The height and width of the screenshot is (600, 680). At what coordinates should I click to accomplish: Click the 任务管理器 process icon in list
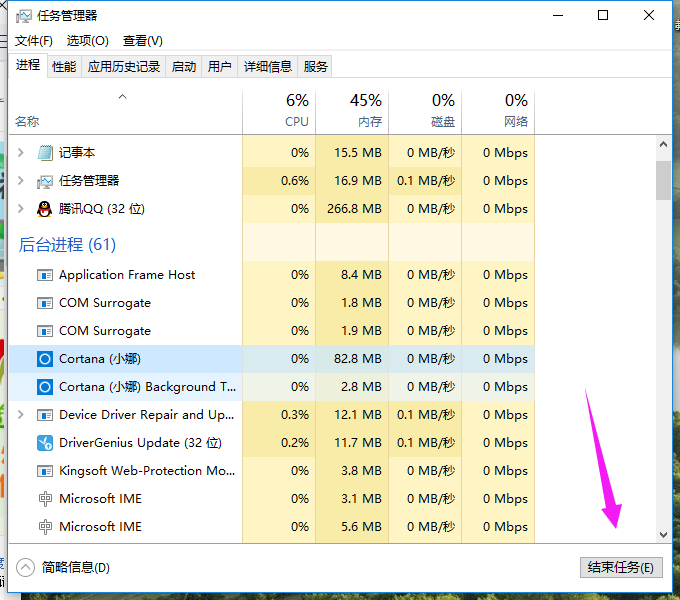click(x=44, y=181)
